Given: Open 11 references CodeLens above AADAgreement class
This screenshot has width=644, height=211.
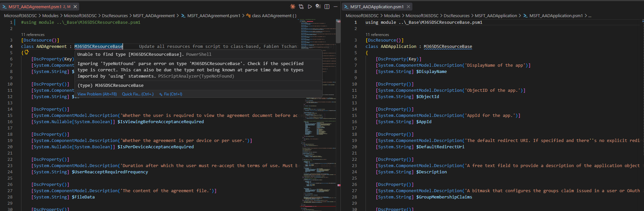Looking at the screenshot, I should pos(33,35).
